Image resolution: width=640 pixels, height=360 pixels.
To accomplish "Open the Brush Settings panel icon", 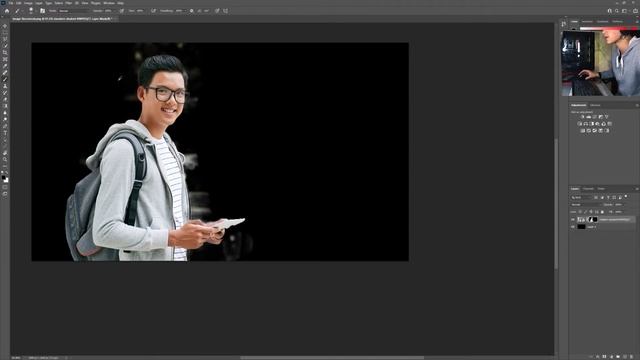I will pos(42,11).
